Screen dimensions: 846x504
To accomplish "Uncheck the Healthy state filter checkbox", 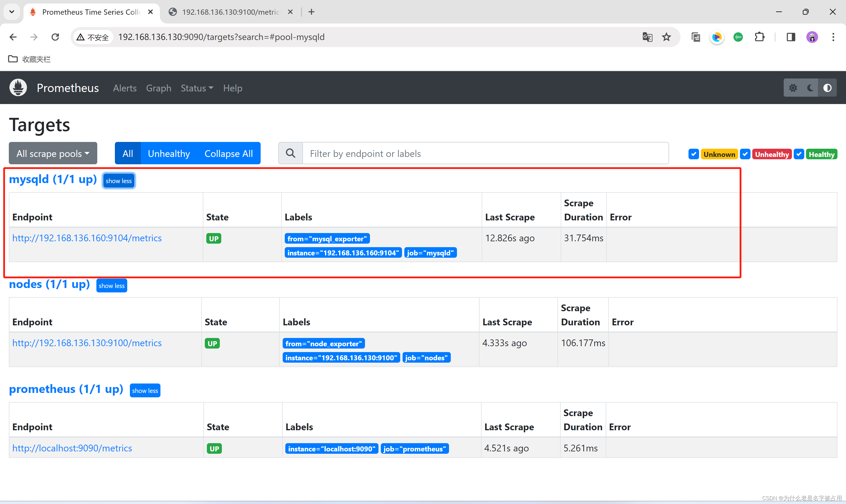I will coord(799,154).
